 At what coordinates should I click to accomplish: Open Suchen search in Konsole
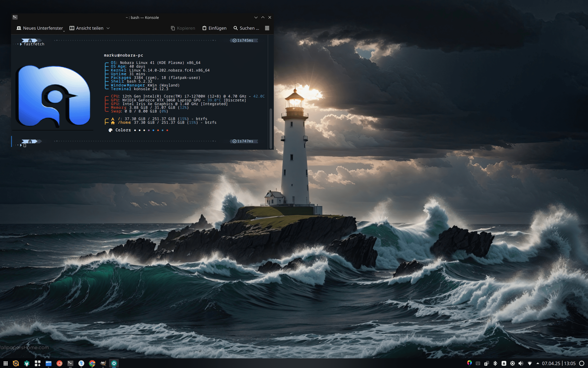(246, 28)
